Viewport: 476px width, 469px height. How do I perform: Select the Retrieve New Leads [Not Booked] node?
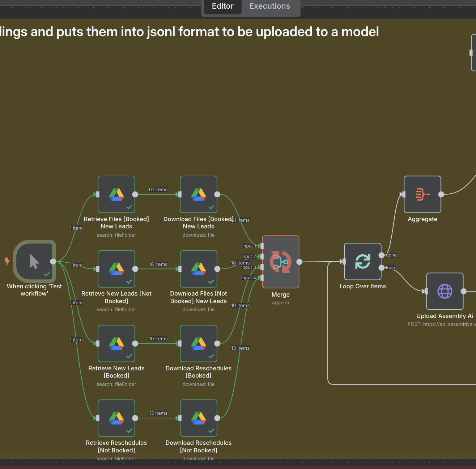(x=116, y=269)
